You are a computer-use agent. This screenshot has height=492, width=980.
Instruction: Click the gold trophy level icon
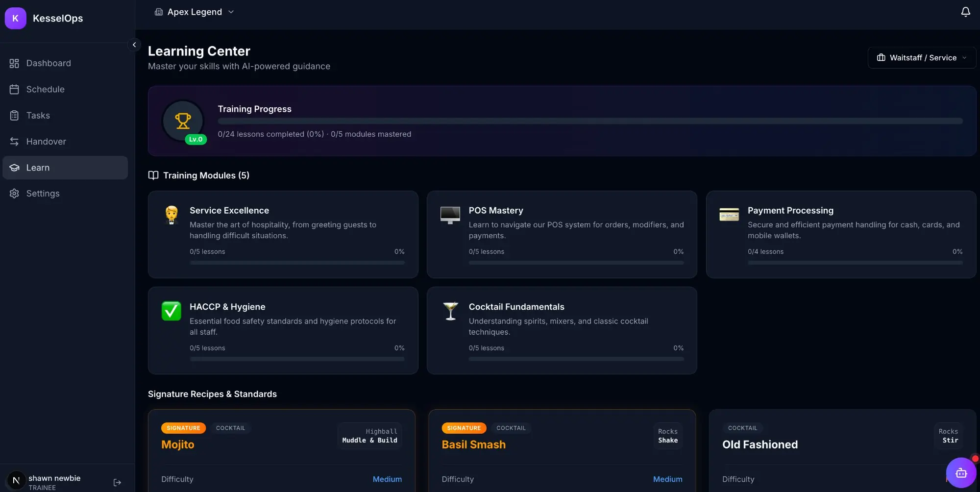click(183, 121)
